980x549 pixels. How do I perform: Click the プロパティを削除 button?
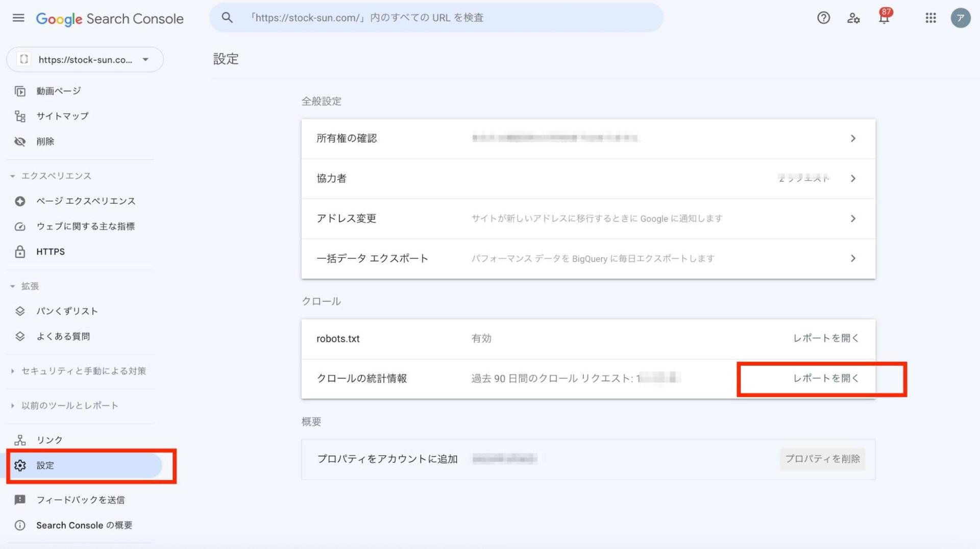point(822,459)
